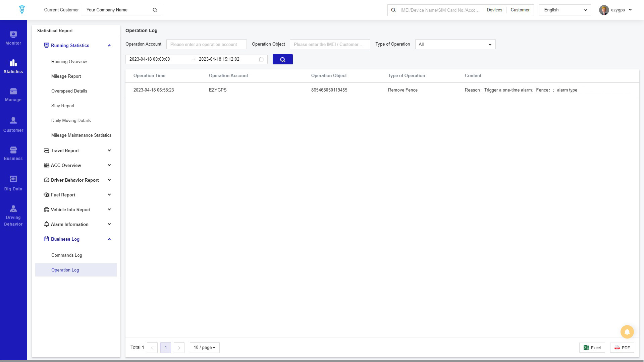Go to Big Data section

click(13, 183)
